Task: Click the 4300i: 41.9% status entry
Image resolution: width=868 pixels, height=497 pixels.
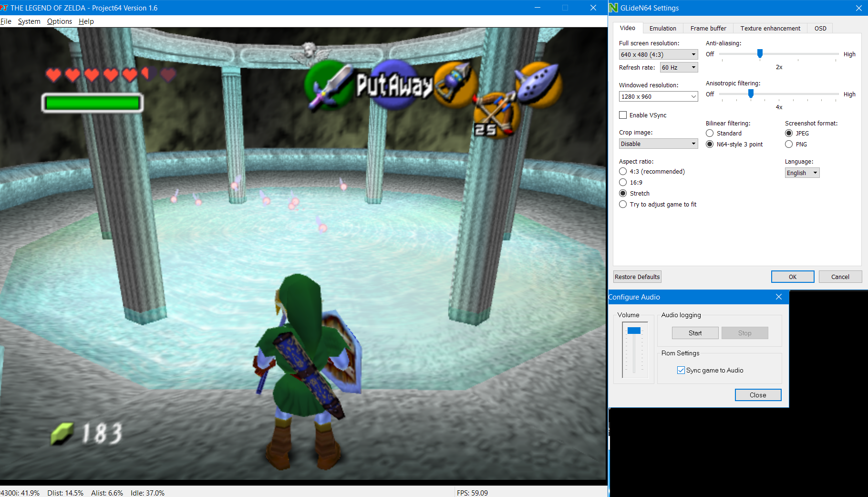Action: [20, 493]
